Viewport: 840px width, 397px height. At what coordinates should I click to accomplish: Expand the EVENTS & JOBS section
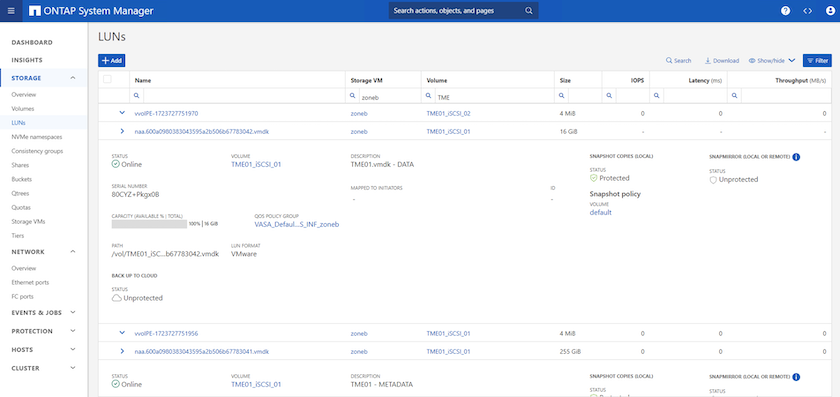[73, 312]
